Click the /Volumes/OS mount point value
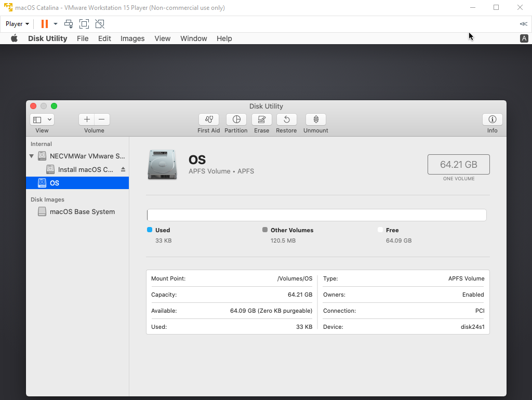Image resolution: width=532 pixels, height=400 pixels. (x=295, y=278)
